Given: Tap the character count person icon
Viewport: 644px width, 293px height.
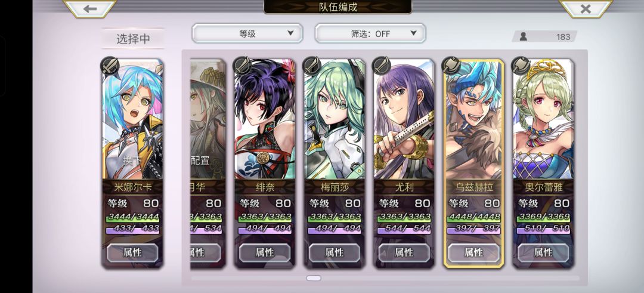Looking at the screenshot, I should (524, 36).
